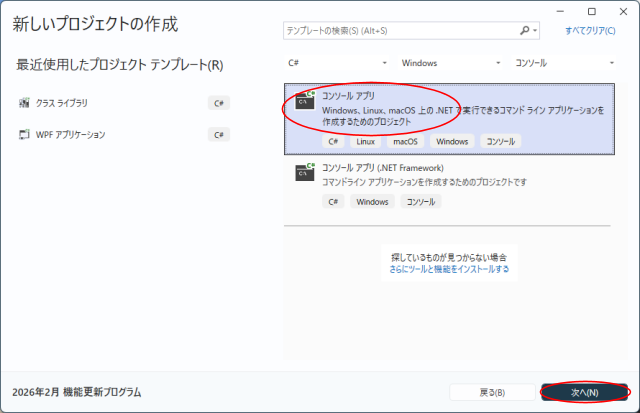The width and height of the screenshot is (640, 413).
Task: Open the search options dropdown arrow
Action: click(x=534, y=31)
